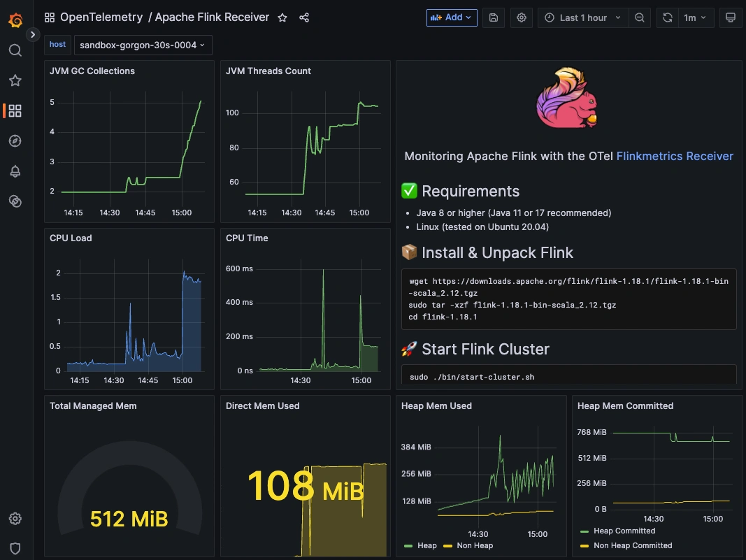Open the shield icon in sidebar
The width and height of the screenshot is (746, 560).
pyautogui.click(x=15, y=549)
